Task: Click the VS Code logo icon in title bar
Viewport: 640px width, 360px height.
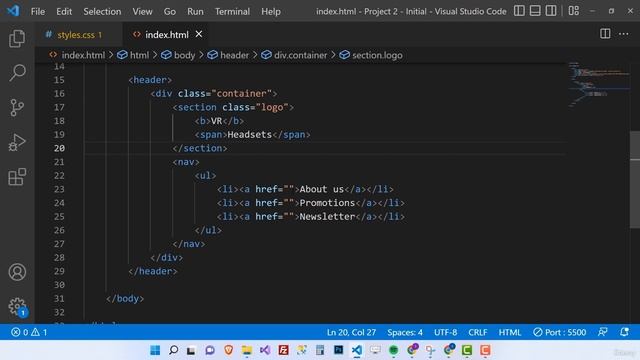Action: (13, 11)
